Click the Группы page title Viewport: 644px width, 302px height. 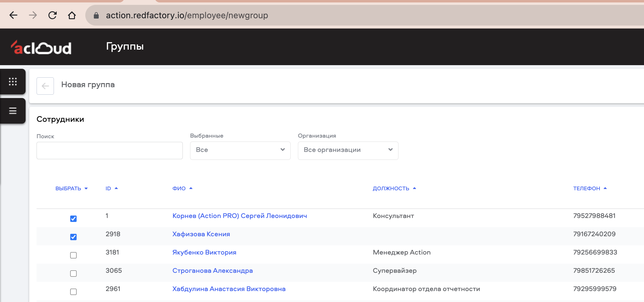(125, 46)
